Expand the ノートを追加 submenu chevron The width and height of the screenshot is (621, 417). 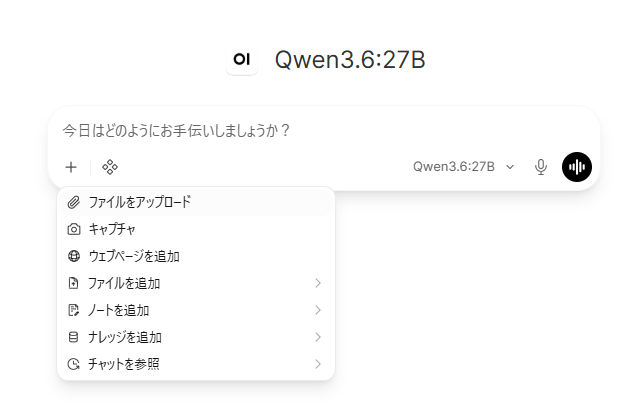318,310
